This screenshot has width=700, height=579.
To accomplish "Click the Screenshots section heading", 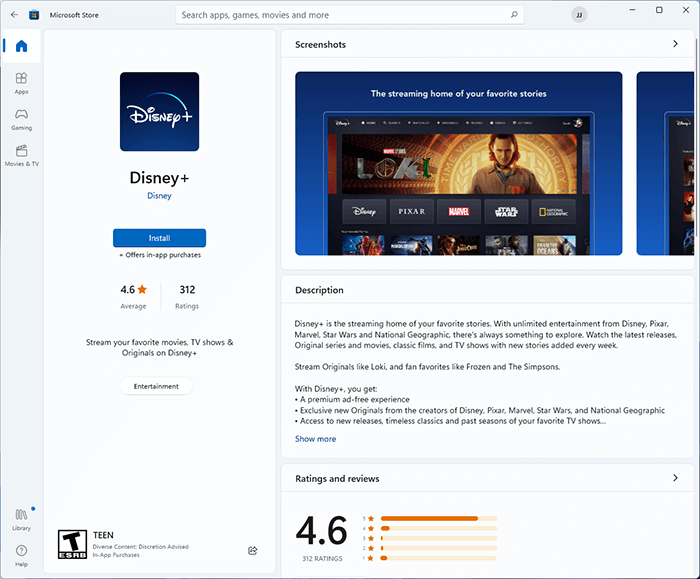I will [320, 44].
